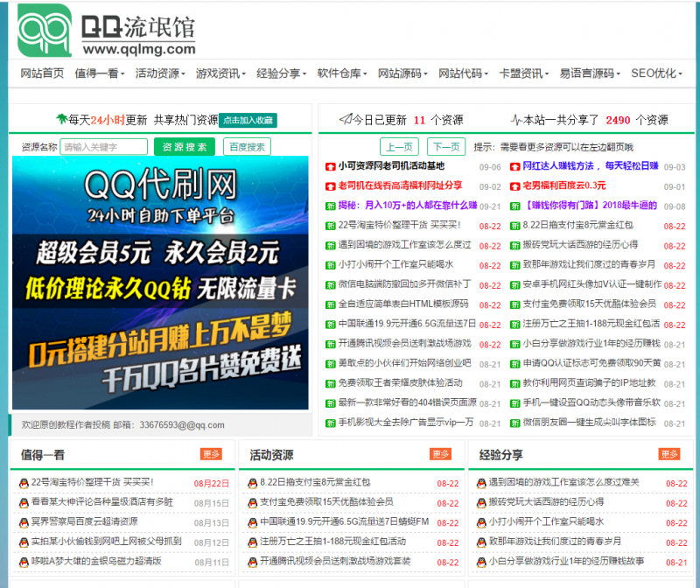The width and height of the screenshot is (700, 588).
Task: Click green 新 icon beside 免费领取王者荣耀皮肤体验活动
Action: 331,384
